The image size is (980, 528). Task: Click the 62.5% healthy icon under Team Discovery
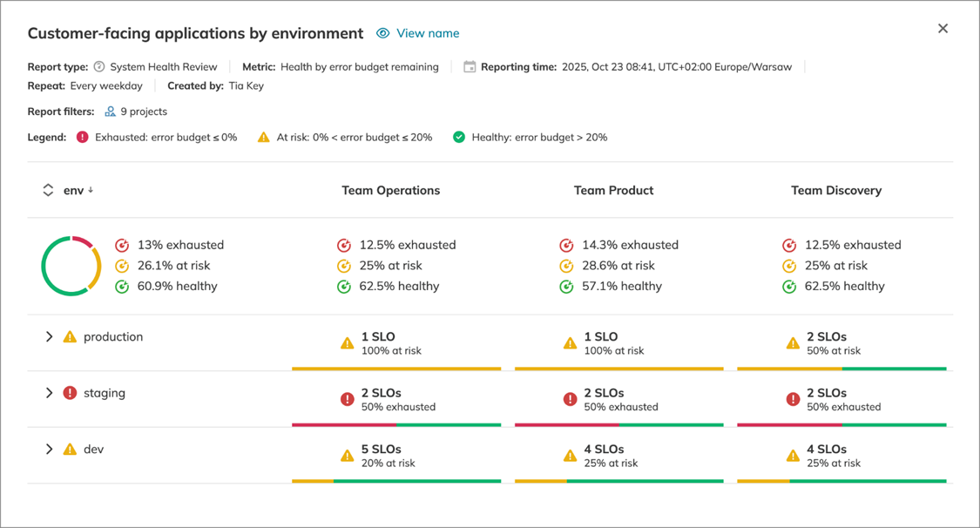(789, 286)
